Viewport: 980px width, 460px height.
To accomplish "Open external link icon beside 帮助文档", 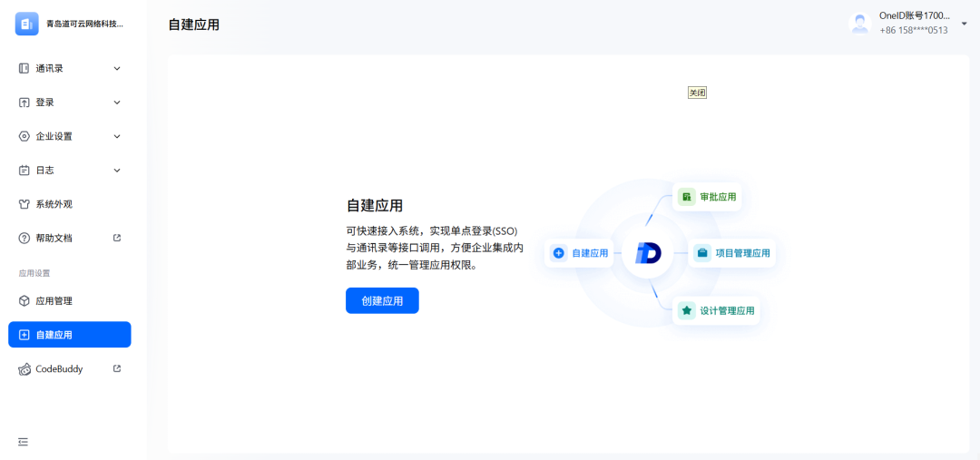I will click(x=117, y=238).
